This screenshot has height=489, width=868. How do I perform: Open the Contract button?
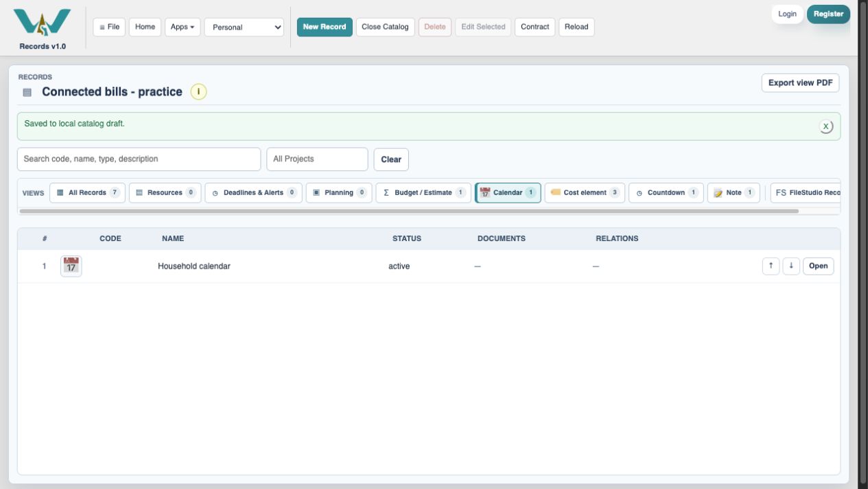535,27
